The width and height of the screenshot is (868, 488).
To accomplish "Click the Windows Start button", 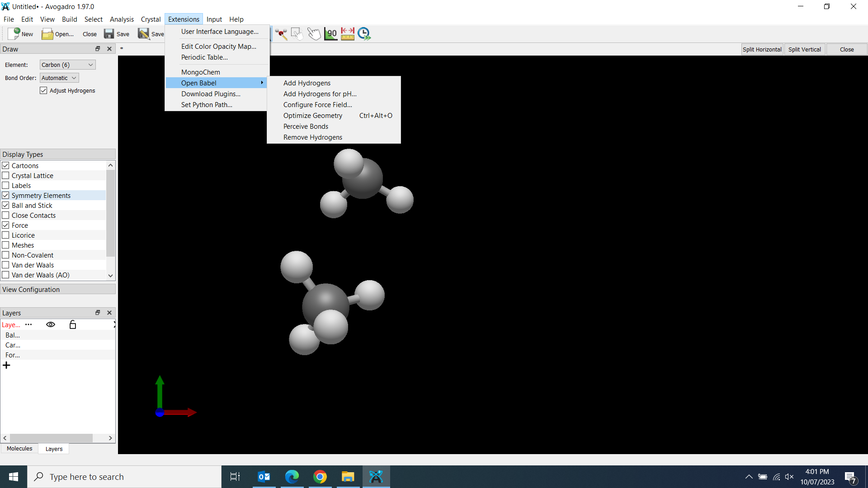I will tap(14, 477).
